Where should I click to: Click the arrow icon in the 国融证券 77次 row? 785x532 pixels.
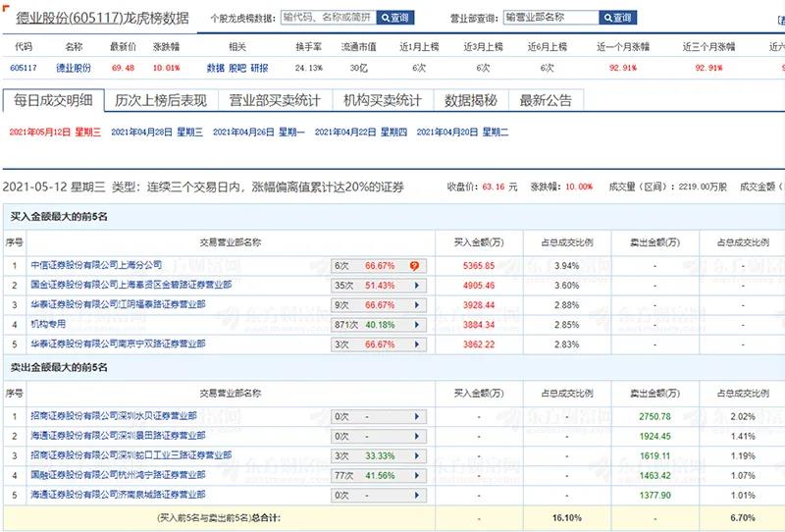[x=416, y=475]
